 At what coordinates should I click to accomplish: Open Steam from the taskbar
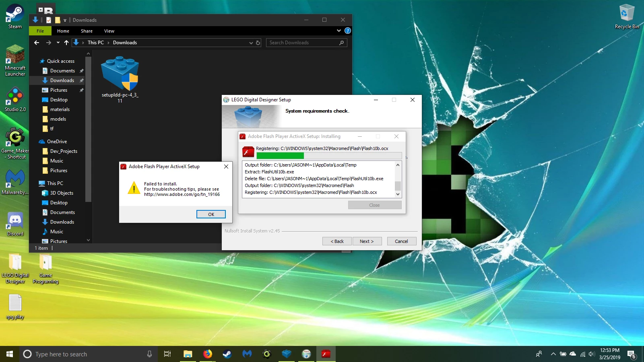[227, 354]
